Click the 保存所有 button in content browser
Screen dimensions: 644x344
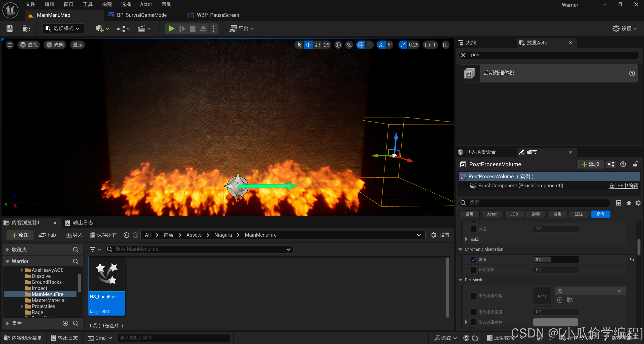pos(103,235)
